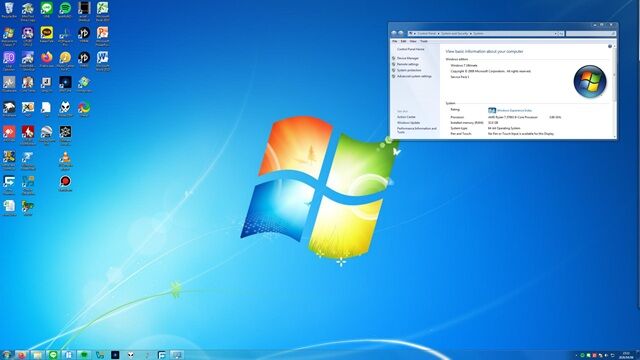The image size is (640, 360).
Task: Open the Spotify desktop shortcut
Action: [x=65, y=10]
